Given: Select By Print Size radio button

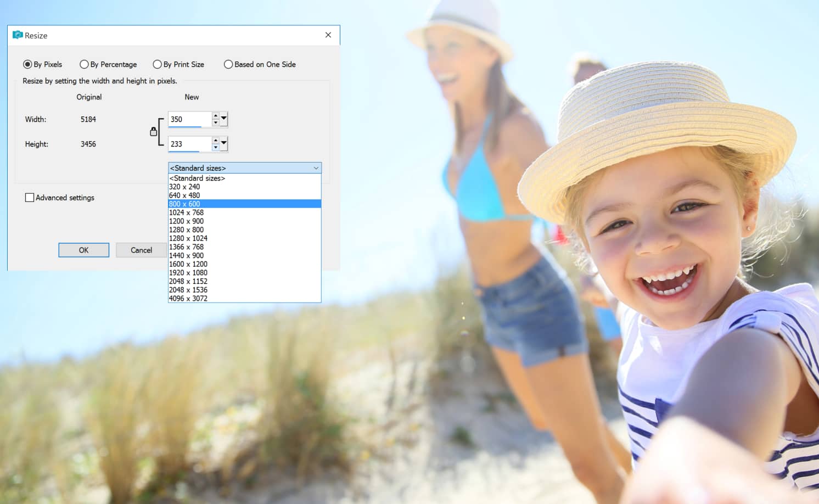Looking at the screenshot, I should [x=179, y=64].
